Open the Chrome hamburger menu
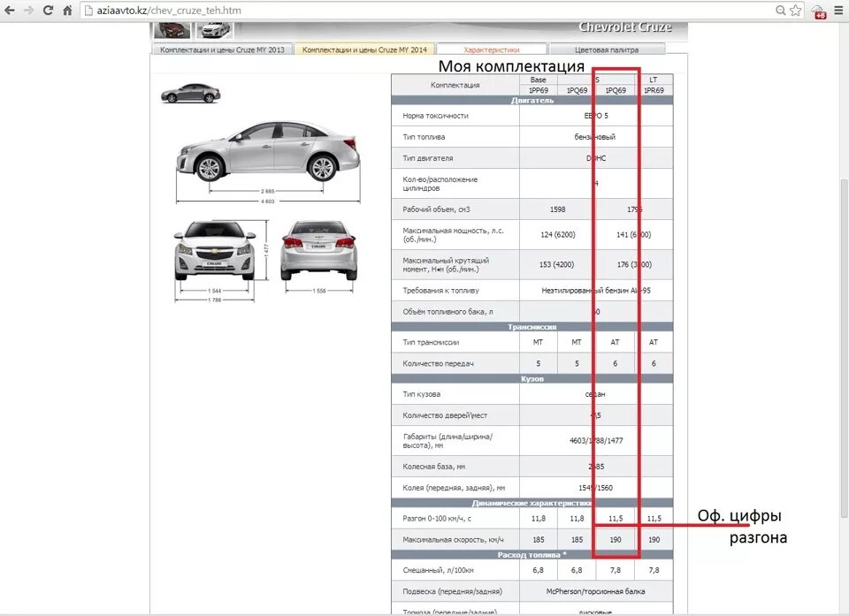 838,11
